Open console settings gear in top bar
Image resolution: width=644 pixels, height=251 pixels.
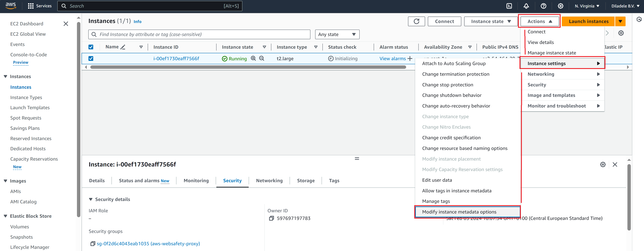click(560, 6)
